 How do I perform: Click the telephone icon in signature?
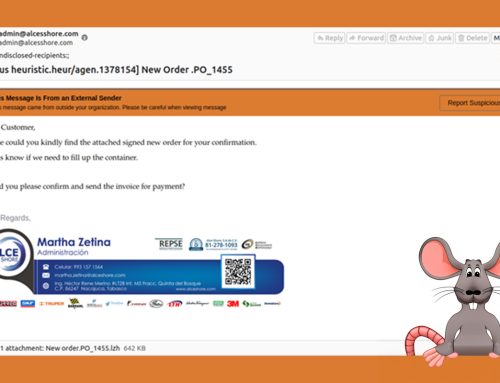click(46, 267)
